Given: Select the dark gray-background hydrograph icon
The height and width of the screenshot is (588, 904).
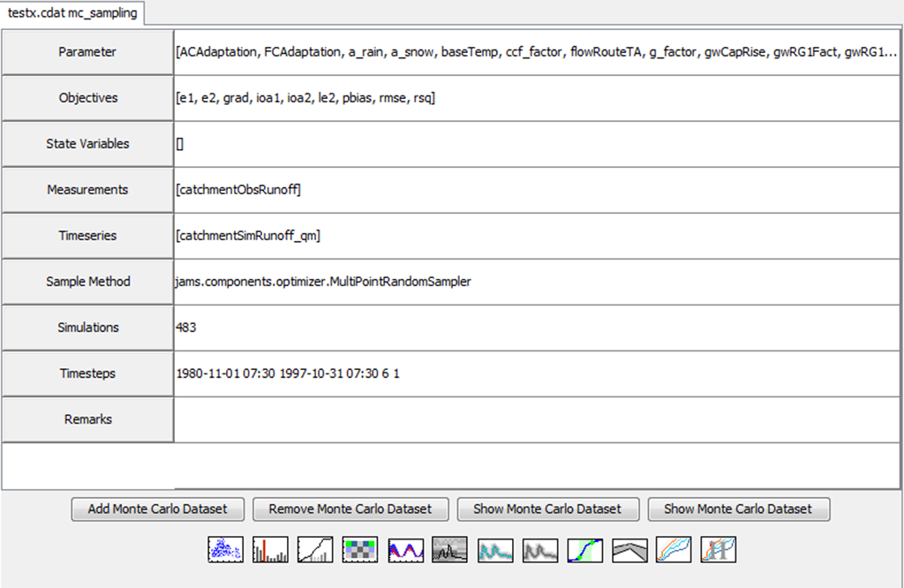Looking at the screenshot, I should (x=449, y=550).
